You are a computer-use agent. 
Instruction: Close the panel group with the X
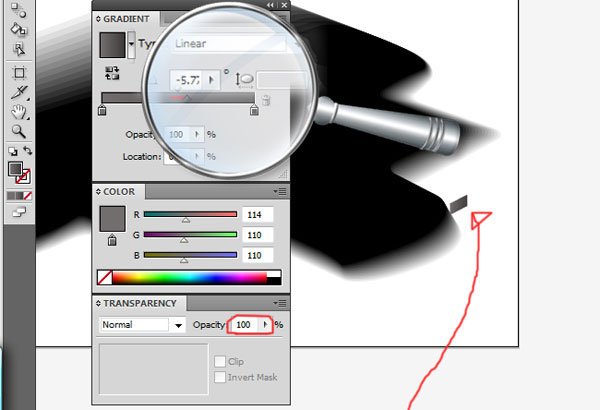pyautogui.click(x=284, y=5)
